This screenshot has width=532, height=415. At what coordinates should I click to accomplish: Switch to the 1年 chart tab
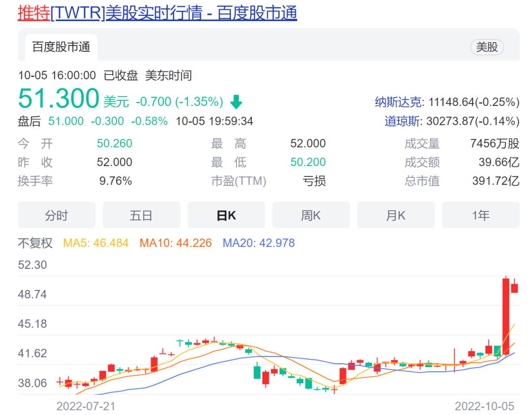click(x=481, y=215)
